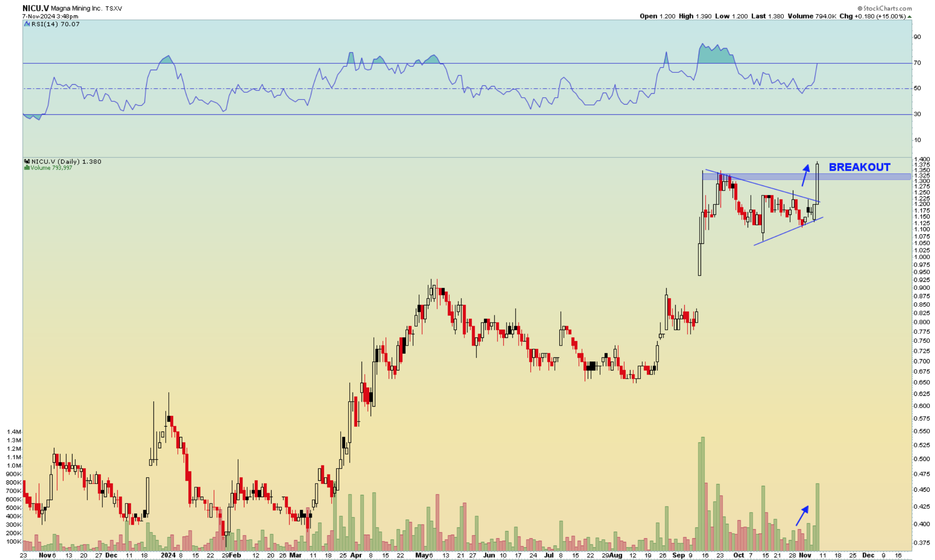The width and height of the screenshot is (935, 560).
Task: Click the RSI(14) 70.07 label
Action: (55, 24)
